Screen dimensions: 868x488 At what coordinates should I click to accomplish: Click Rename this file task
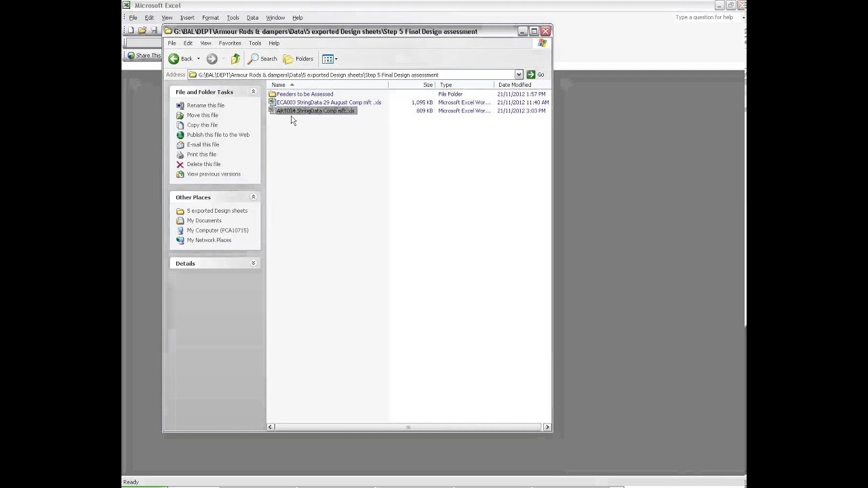(x=205, y=105)
